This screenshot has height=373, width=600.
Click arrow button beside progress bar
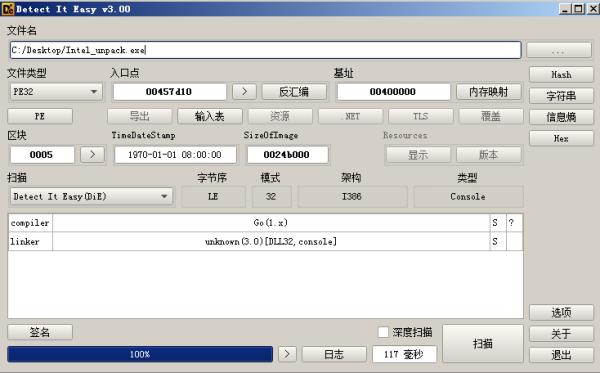coord(287,354)
